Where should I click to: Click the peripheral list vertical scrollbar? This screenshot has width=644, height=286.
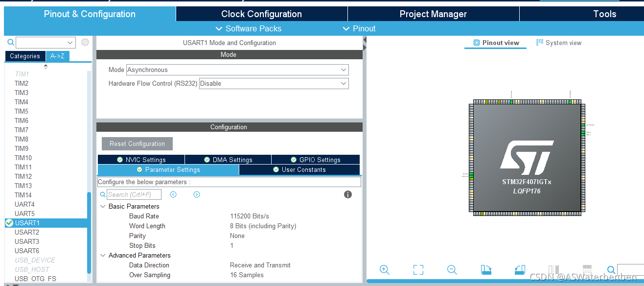pos(89,233)
